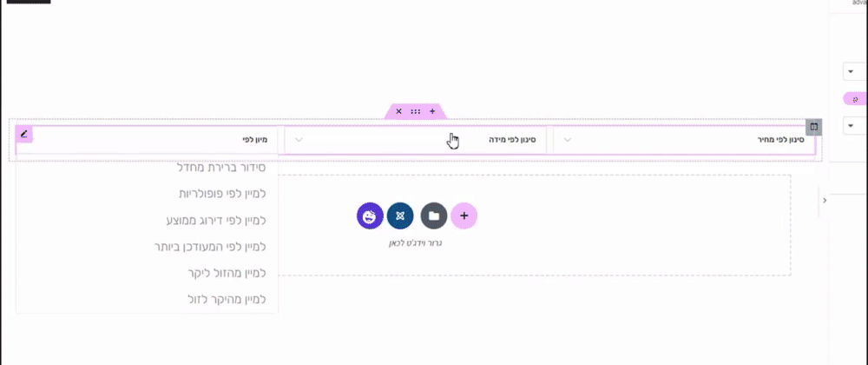Open the סינון לפי מידה dropdown
The image size is (868, 365).
point(415,140)
